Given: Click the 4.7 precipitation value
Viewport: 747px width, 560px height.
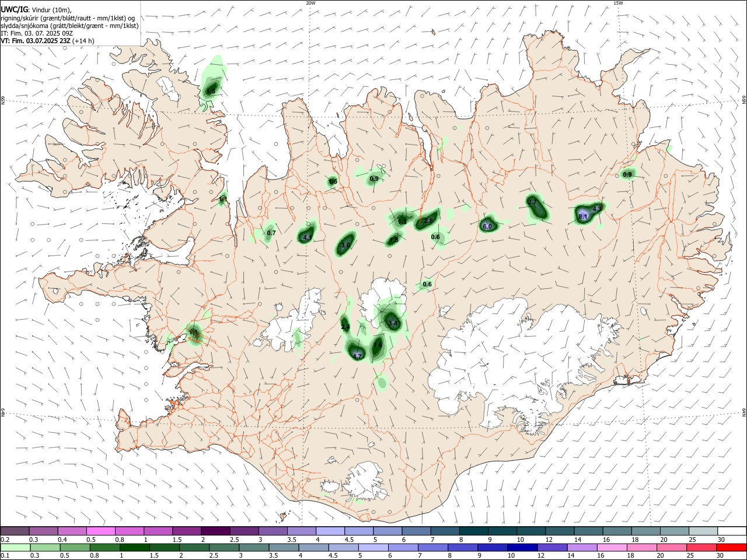Looking at the screenshot, I should click(x=358, y=356).
